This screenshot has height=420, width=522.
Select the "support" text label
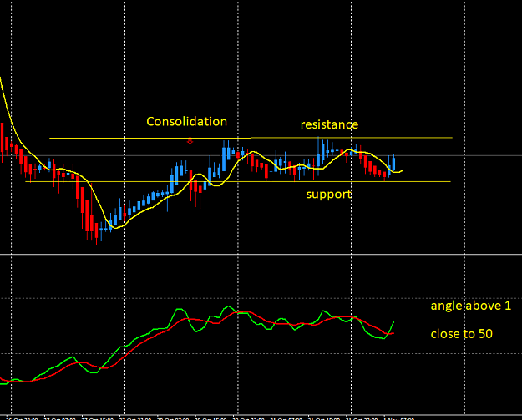[328, 195]
